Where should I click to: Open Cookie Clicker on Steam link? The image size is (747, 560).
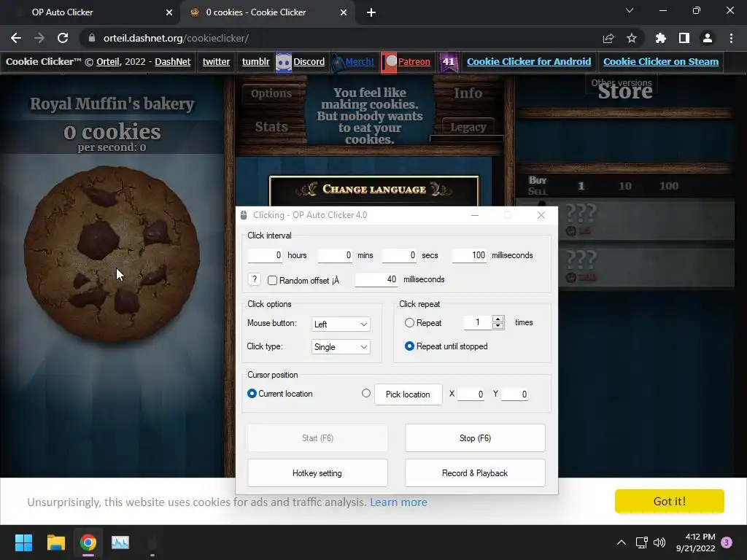pyautogui.click(x=661, y=62)
